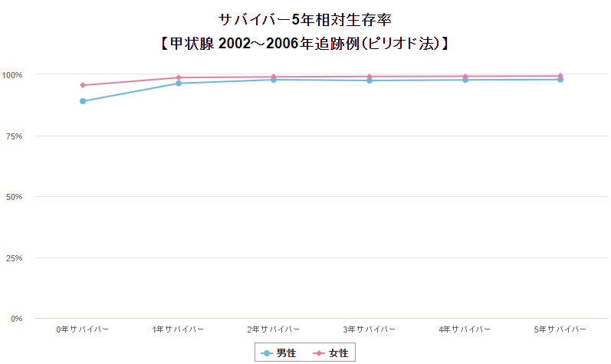Click the 0年サバイバー axis label
611x364 pixels.
click(83, 329)
